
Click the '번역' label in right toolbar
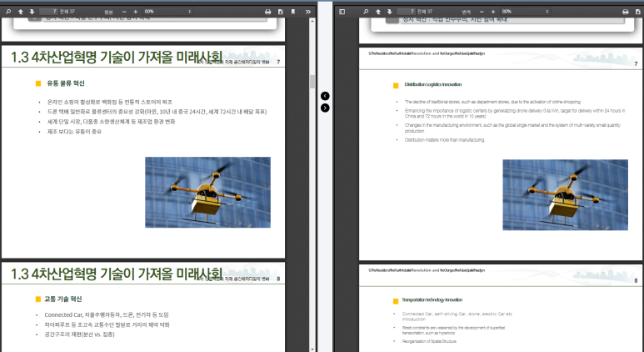[467, 12]
